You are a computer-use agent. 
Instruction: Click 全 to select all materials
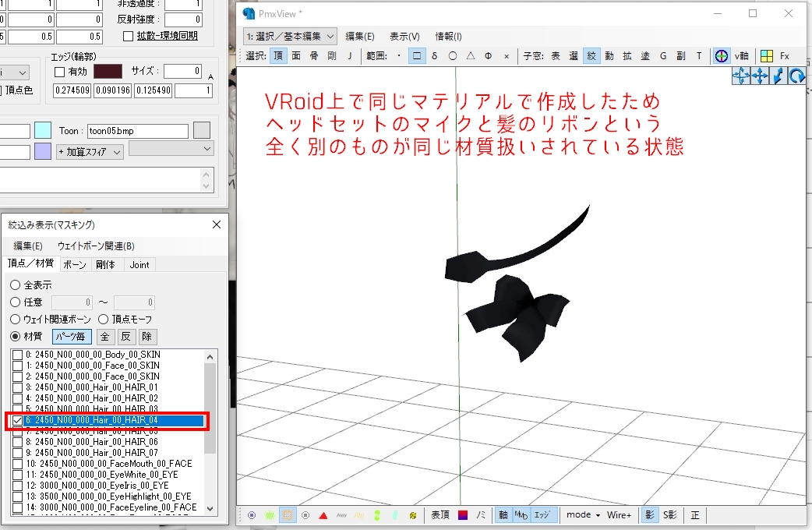pos(105,336)
